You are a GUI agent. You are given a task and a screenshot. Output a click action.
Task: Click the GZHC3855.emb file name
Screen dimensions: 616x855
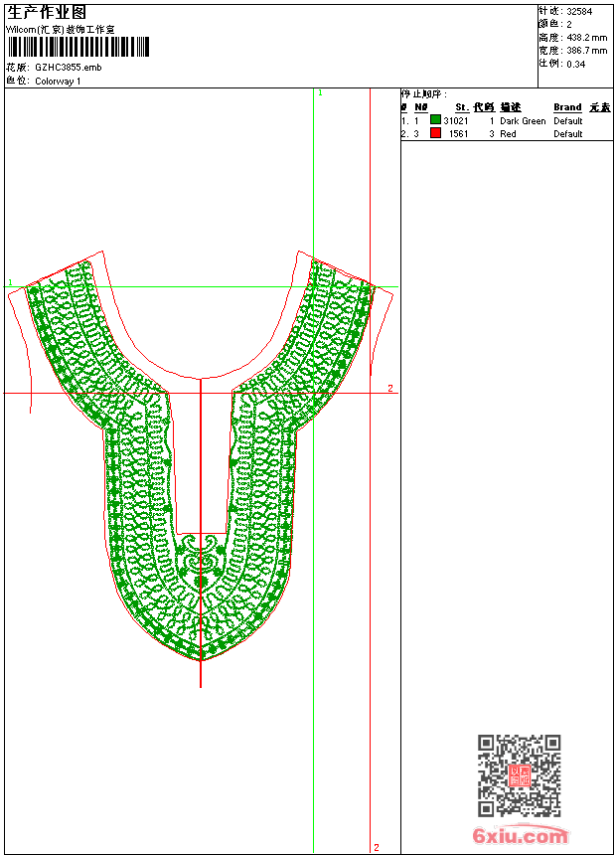point(68,68)
